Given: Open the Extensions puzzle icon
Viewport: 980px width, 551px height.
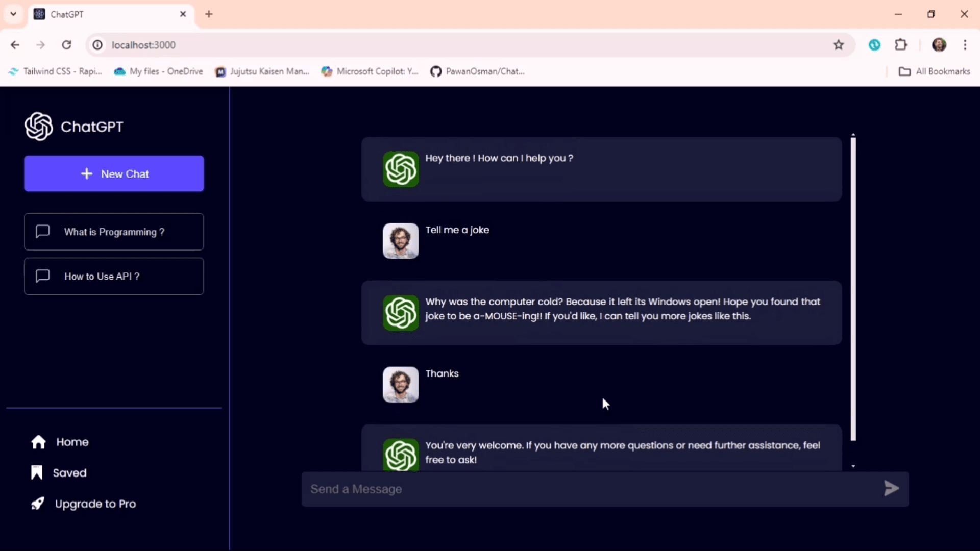Looking at the screenshot, I should [x=901, y=45].
